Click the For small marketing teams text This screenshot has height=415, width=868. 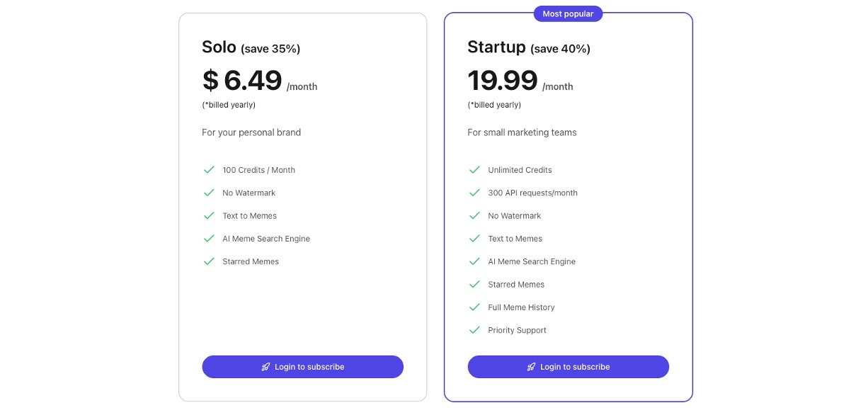tap(522, 132)
